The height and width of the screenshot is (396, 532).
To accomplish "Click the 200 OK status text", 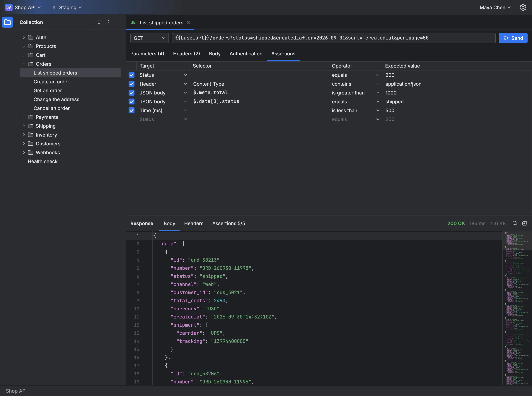I will [456, 223].
